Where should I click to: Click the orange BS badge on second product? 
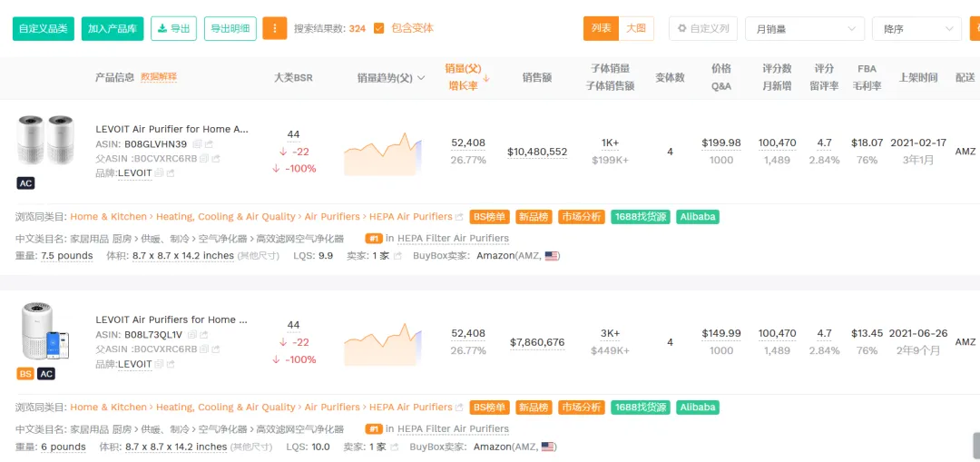coord(25,374)
